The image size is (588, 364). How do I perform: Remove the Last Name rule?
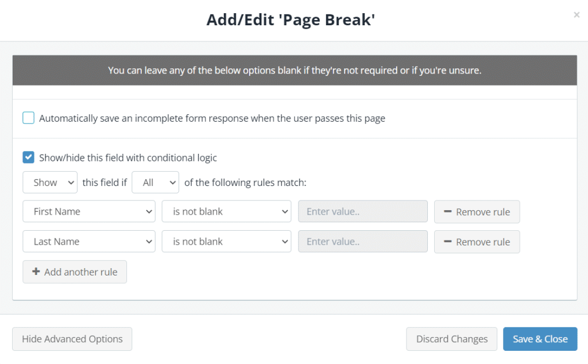477,242
